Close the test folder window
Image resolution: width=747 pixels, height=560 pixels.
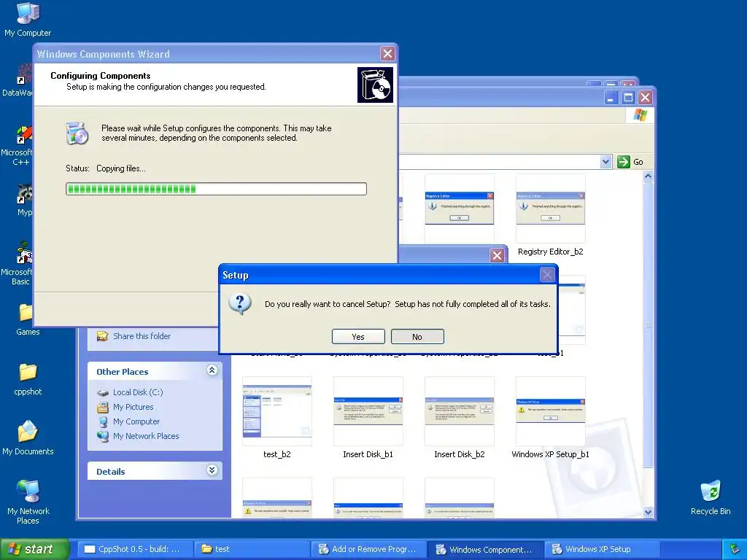tap(645, 98)
